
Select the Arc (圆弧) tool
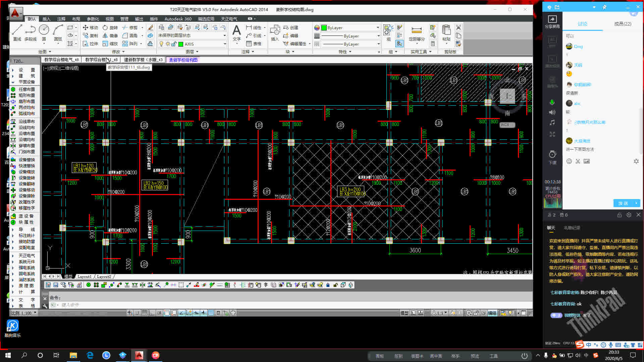(58, 33)
